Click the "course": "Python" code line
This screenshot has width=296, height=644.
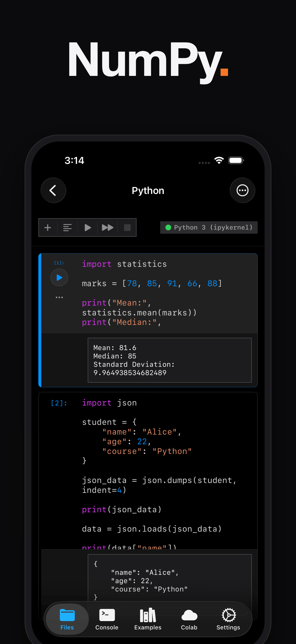147,451
